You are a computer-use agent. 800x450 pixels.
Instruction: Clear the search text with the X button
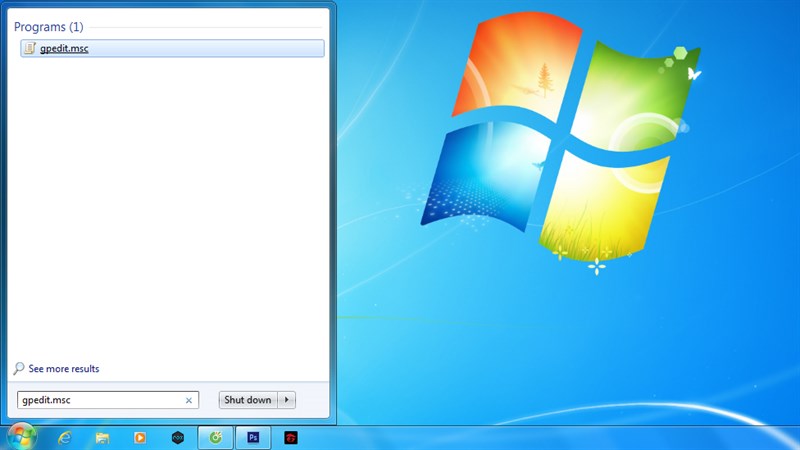(189, 401)
